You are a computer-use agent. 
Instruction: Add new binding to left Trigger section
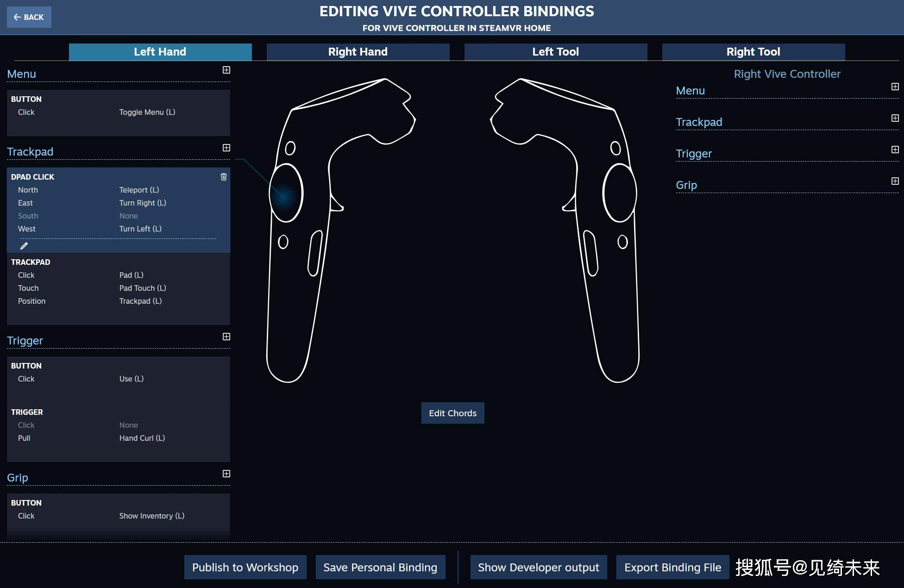pyautogui.click(x=226, y=337)
